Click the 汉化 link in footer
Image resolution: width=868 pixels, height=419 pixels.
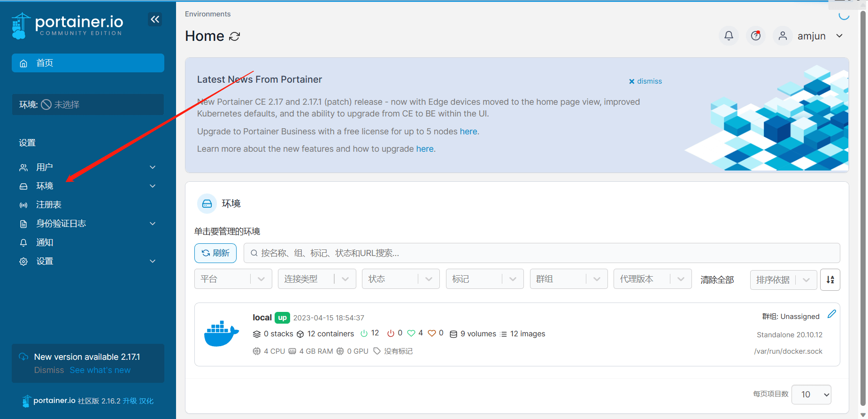pyautogui.click(x=146, y=401)
